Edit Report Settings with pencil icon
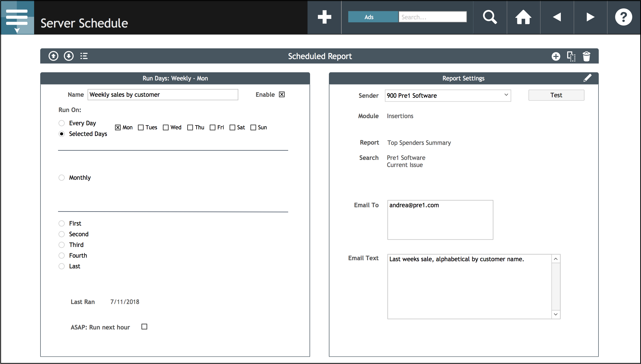641x364 pixels. click(588, 78)
